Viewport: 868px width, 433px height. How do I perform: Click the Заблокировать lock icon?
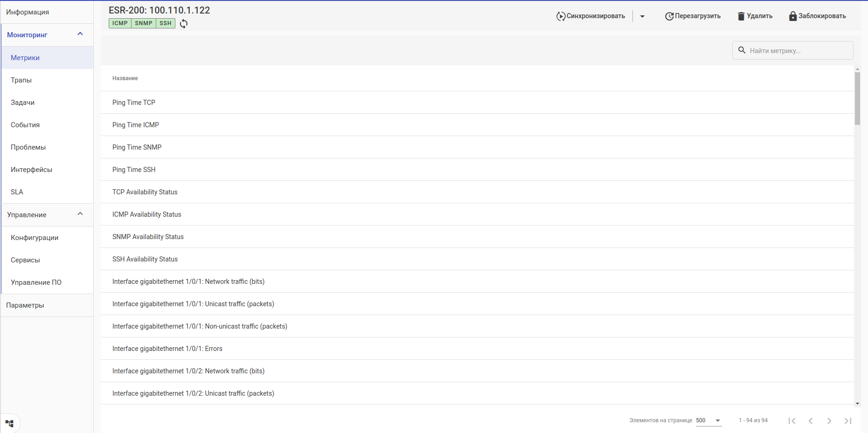(x=792, y=16)
